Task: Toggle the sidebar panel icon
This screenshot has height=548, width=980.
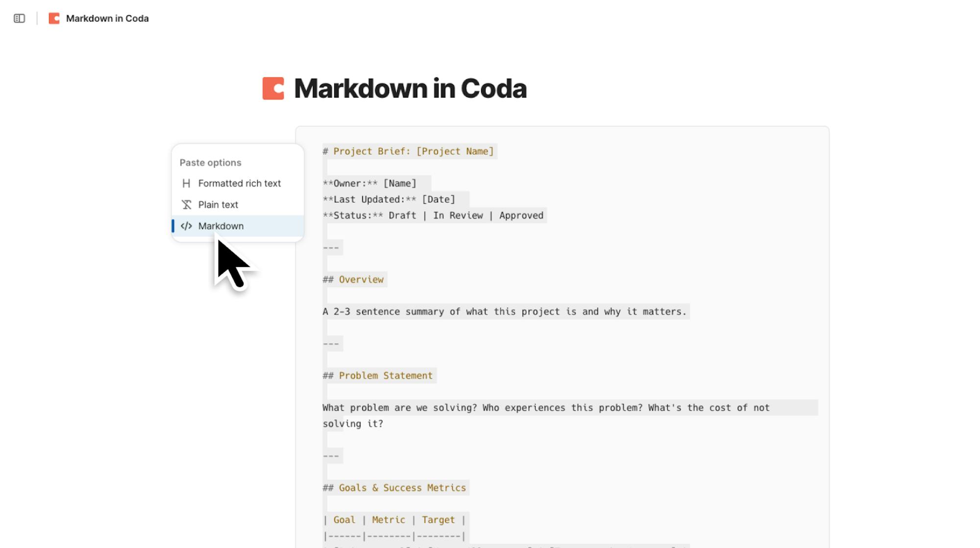Action: point(19,19)
